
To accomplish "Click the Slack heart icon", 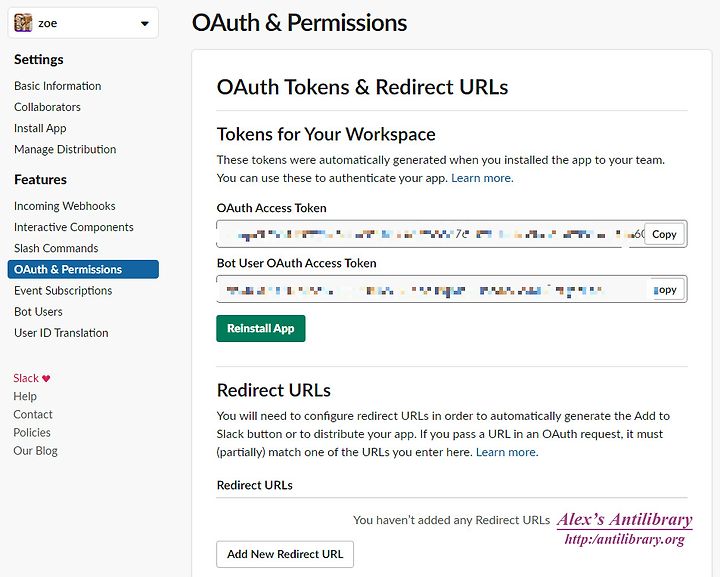I will click(x=46, y=379).
